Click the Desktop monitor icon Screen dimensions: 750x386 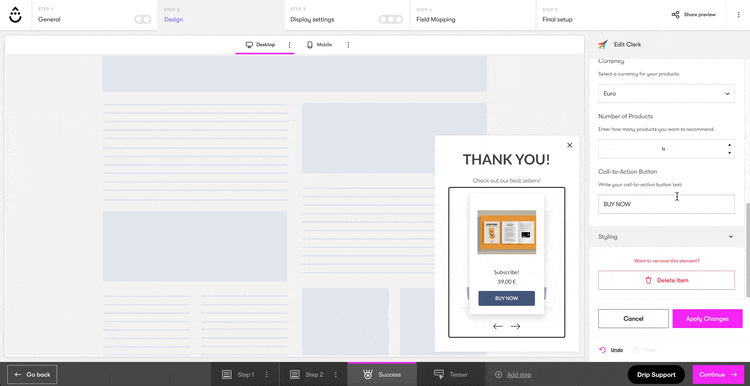click(x=249, y=44)
